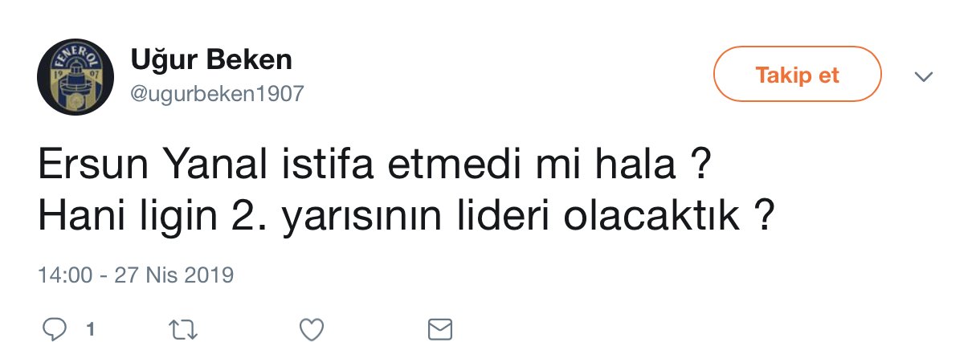
Task: View the single reply count number
Action: pyautogui.click(x=91, y=328)
